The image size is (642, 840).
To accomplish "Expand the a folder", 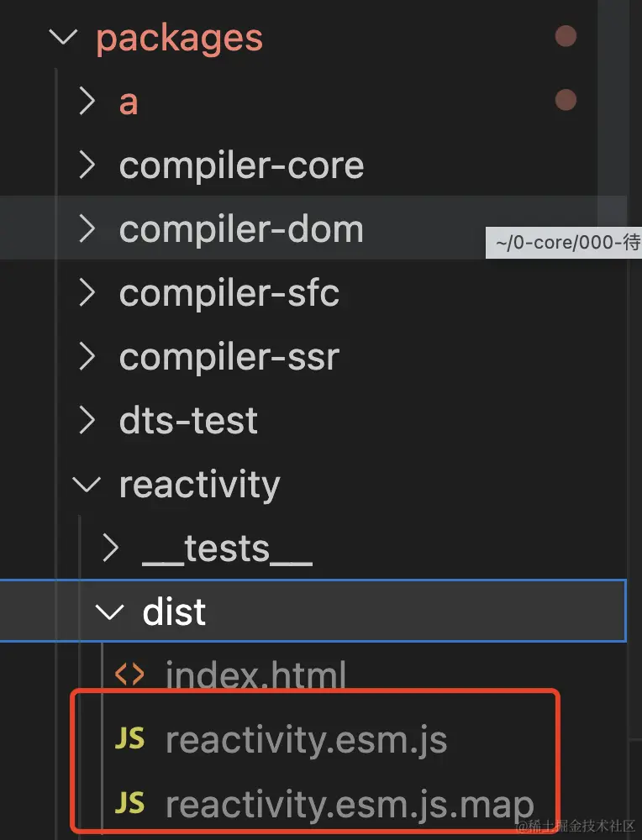I will coord(87,101).
